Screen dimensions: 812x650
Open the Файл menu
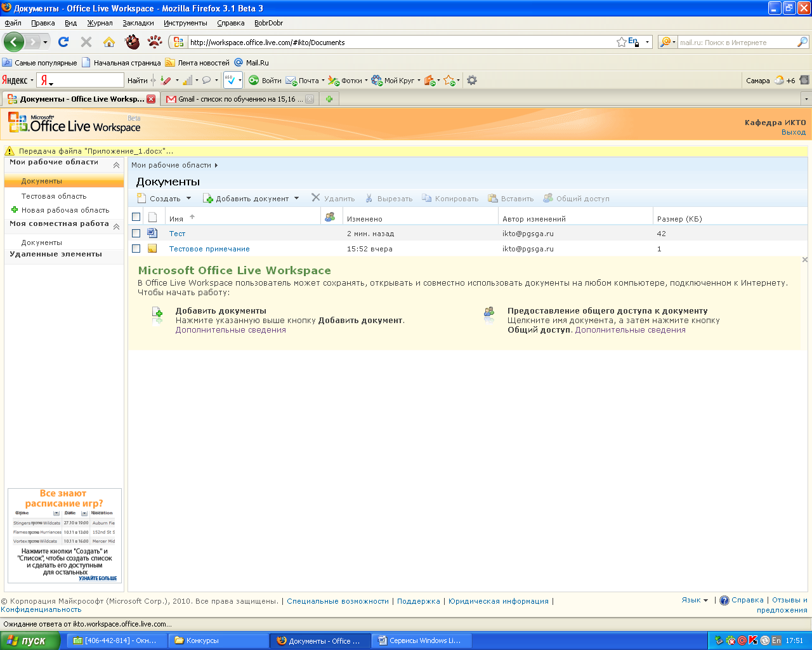click(x=13, y=23)
